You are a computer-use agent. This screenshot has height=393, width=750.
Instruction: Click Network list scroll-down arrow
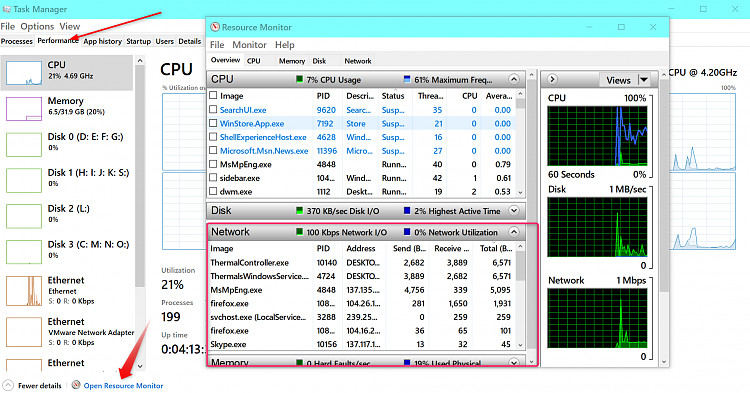[x=521, y=345]
